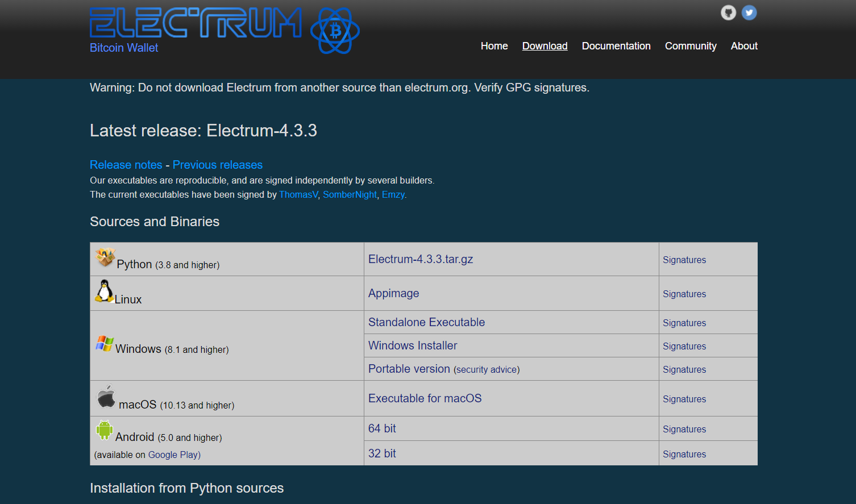Image resolution: width=856 pixels, height=504 pixels.
Task: Click the Linux penguin icon
Action: 104,290
